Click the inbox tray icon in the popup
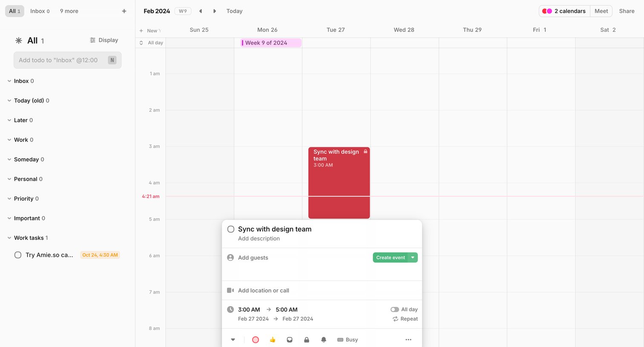Viewport: 644px width, 347px height. [x=290, y=340]
